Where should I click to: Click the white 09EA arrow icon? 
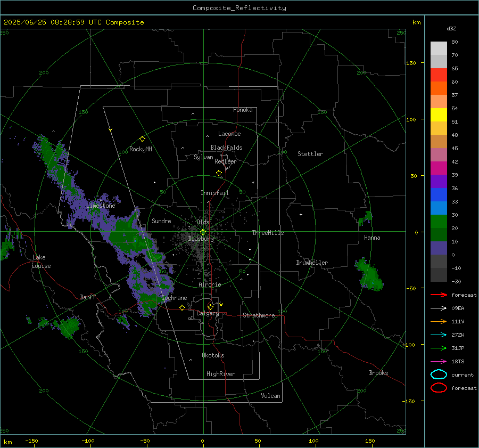tap(439, 308)
